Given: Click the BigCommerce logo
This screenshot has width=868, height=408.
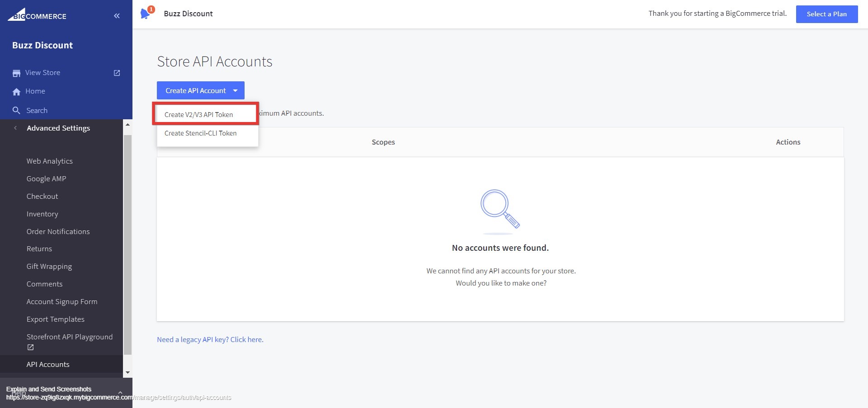Looking at the screenshot, I should pos(37,15).
